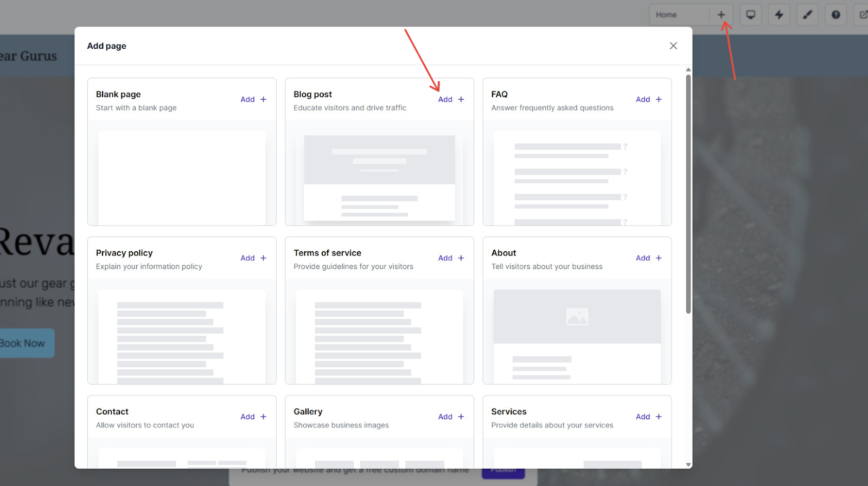Click the 'Provide details about your services' text
The height and width of the screenshot is (486, 868).
[552, 425]
